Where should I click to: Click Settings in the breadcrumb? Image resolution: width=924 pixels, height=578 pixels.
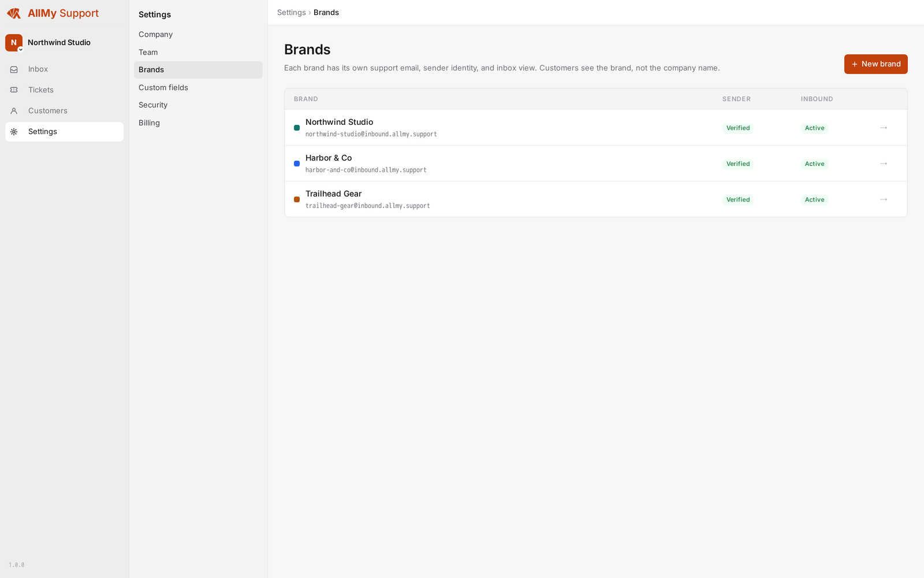coord(292,13)
